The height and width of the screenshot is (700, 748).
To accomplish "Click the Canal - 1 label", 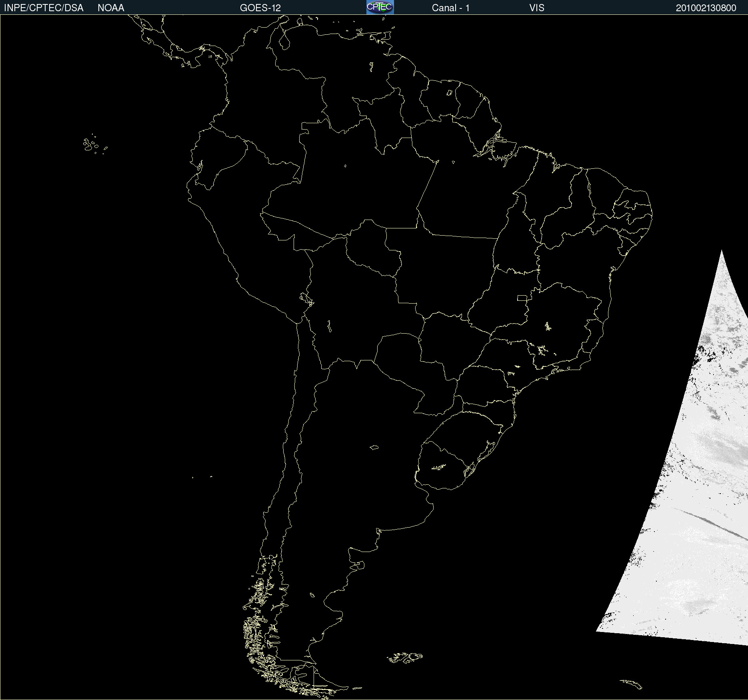I will pyautogui.click(x=451, y=8).
